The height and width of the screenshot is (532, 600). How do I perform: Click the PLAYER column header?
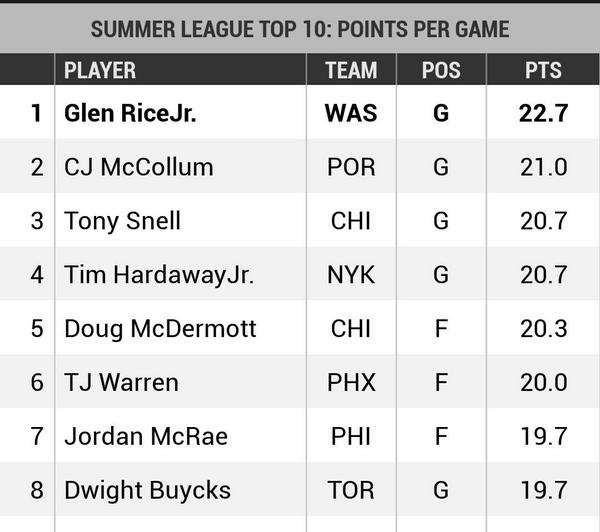pos(99,70)
